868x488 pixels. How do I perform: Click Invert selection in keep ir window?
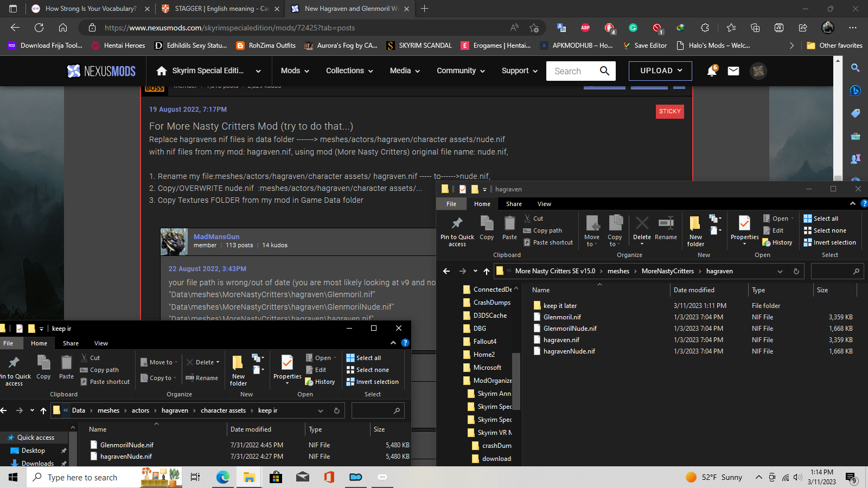coord(376,382)
